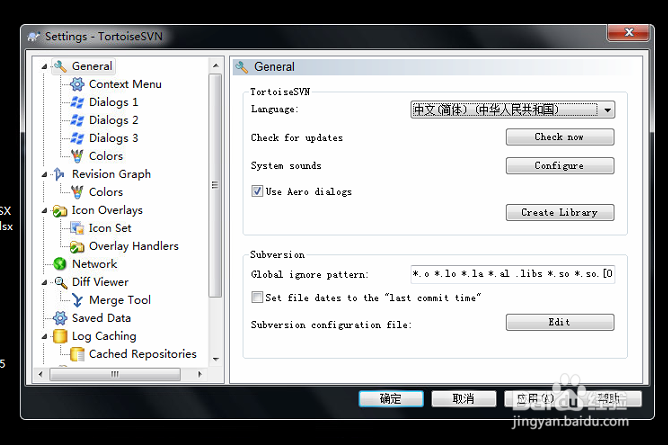The width and height of the screenshot is (668, 445).
Task: Enable Set file dates to last commit time
Action: [x=257, y=297]
